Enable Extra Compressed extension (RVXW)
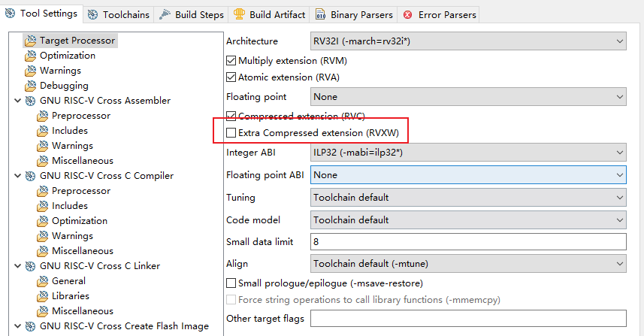This screenshot has height=336, width=644. click(x=231, y=133)
